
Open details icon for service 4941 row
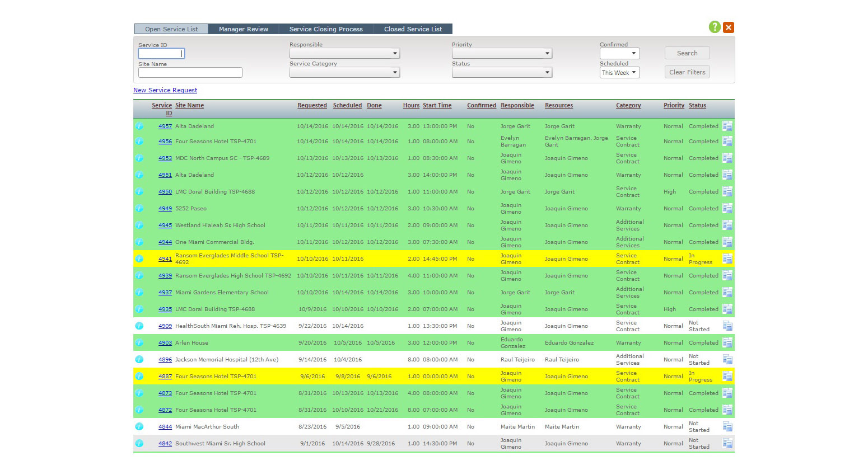coord(727,258)
